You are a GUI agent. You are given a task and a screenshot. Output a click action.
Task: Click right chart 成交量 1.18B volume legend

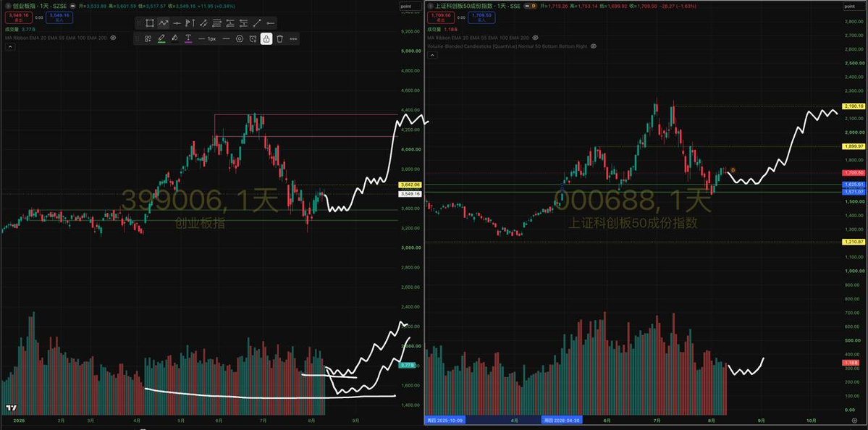[x=442, y=29]
